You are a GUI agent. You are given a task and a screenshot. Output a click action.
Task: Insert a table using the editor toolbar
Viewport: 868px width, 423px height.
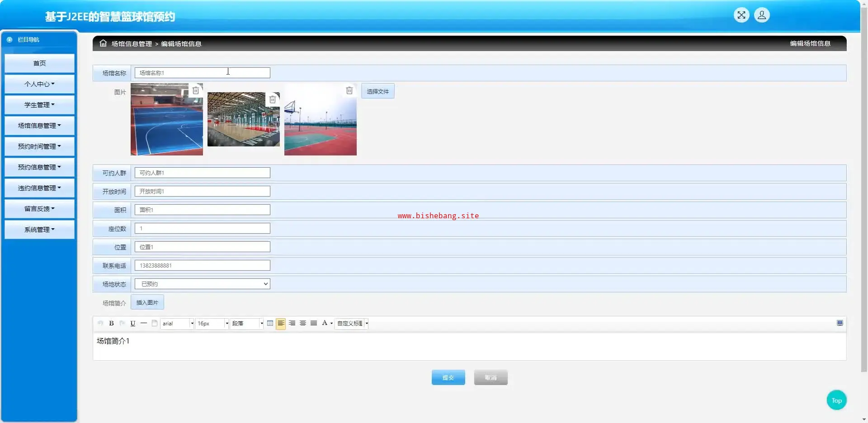270,323
